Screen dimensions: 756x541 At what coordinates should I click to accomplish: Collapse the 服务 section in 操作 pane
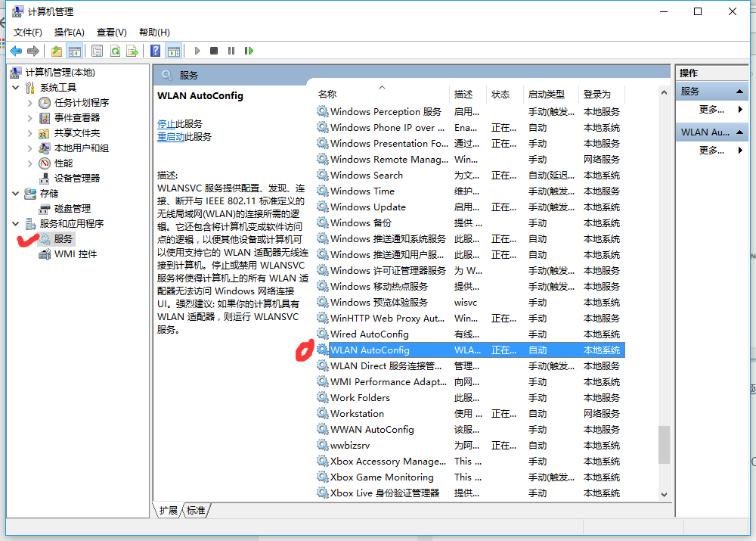click(x=739, y=92)
